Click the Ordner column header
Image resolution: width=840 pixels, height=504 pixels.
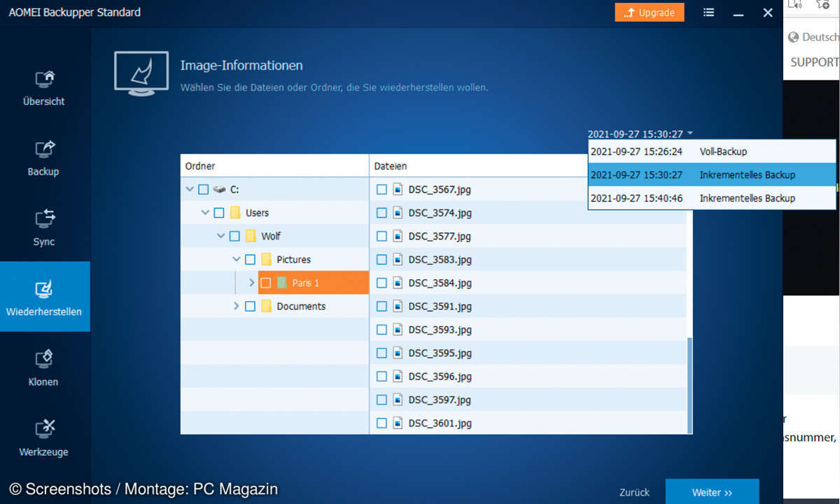[274, 166]
